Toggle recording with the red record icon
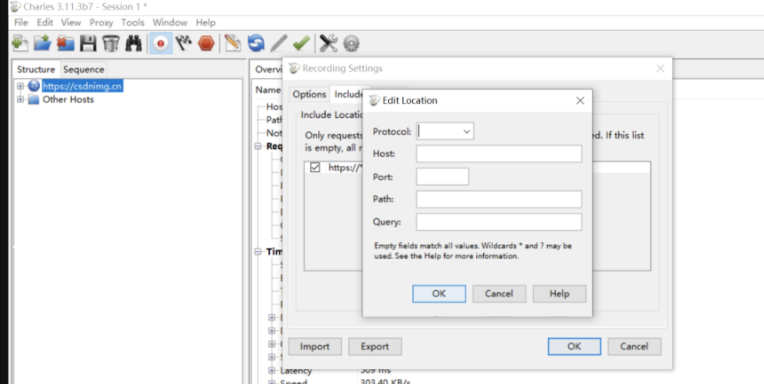Screen dimensions: 764x384 160,43
